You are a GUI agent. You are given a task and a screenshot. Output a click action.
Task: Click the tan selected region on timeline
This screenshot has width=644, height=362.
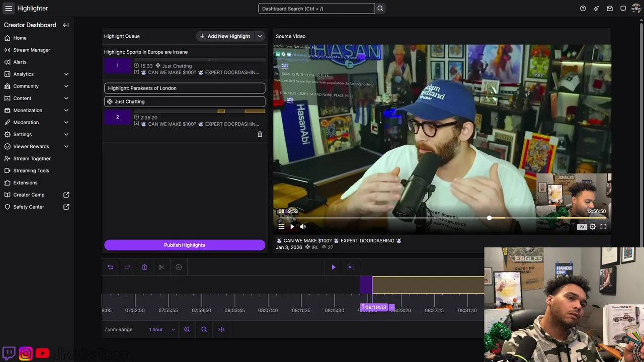click(428, 285)
